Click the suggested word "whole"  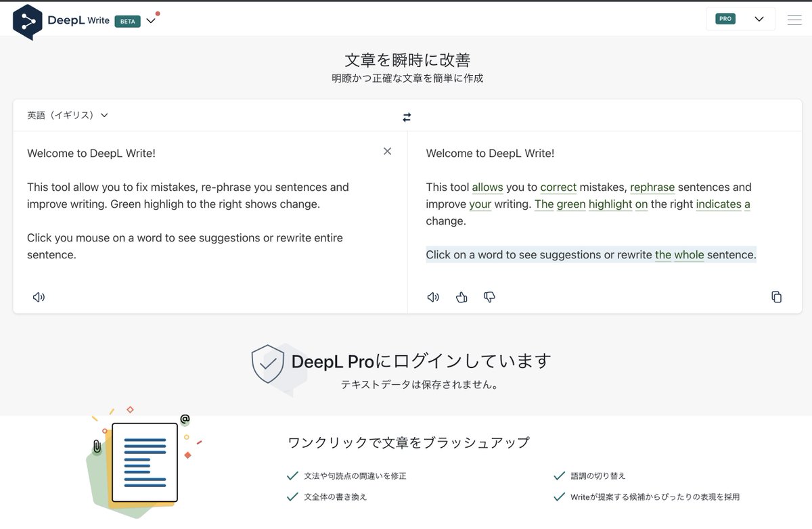689,255
